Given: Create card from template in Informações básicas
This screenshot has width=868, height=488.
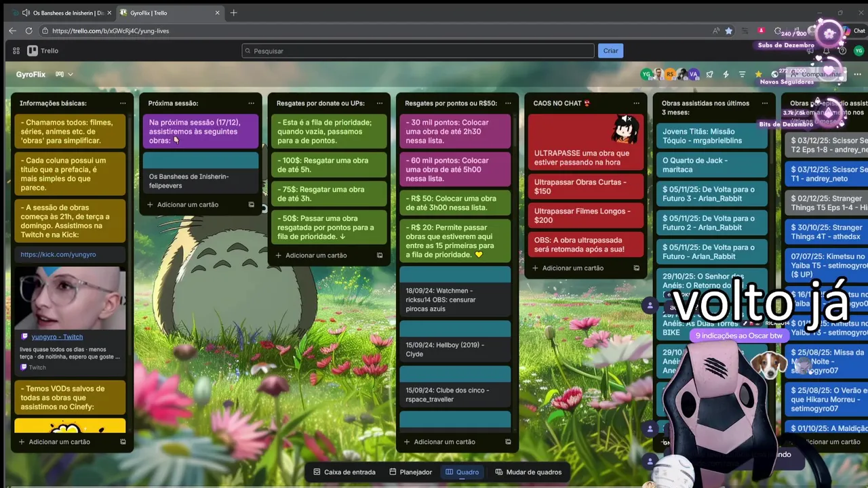Looking at the screenshot, I should [x=123, y=442].
